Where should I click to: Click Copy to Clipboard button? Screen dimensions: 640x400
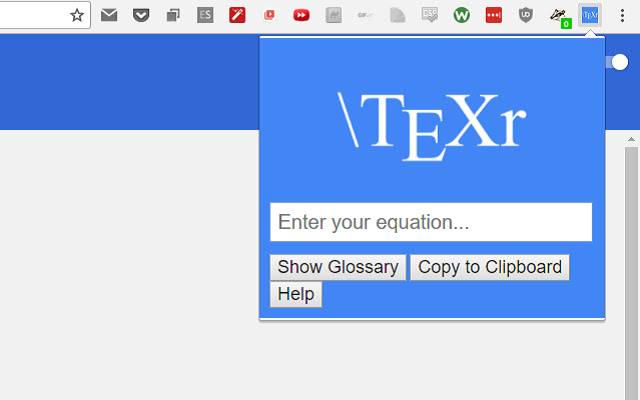coord(490,267)
